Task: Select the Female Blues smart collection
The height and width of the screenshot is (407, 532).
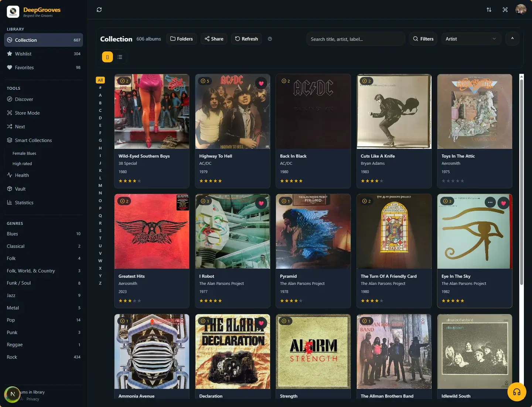Action: (x=24, y=153)
